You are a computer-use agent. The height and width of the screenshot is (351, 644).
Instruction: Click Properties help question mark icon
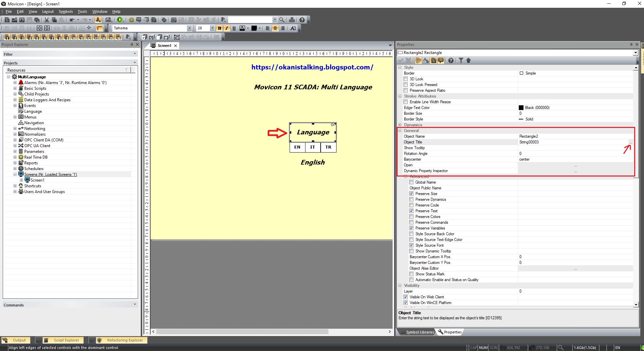(451, 60)
